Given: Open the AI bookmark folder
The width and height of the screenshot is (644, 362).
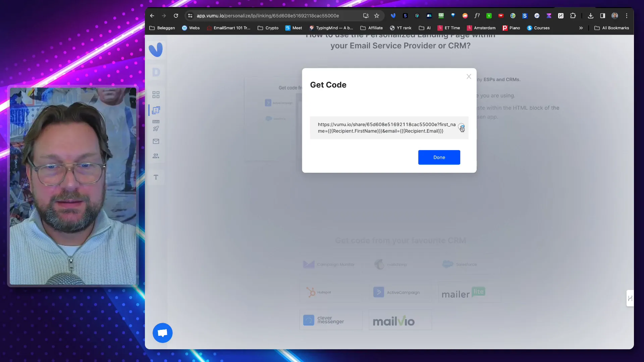Looking at the screenshot, I should 425,28.
